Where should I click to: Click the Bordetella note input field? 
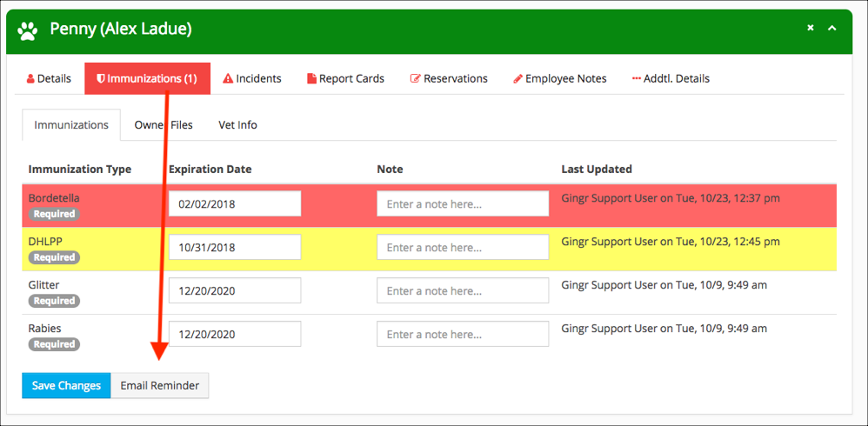pos(463,204)
